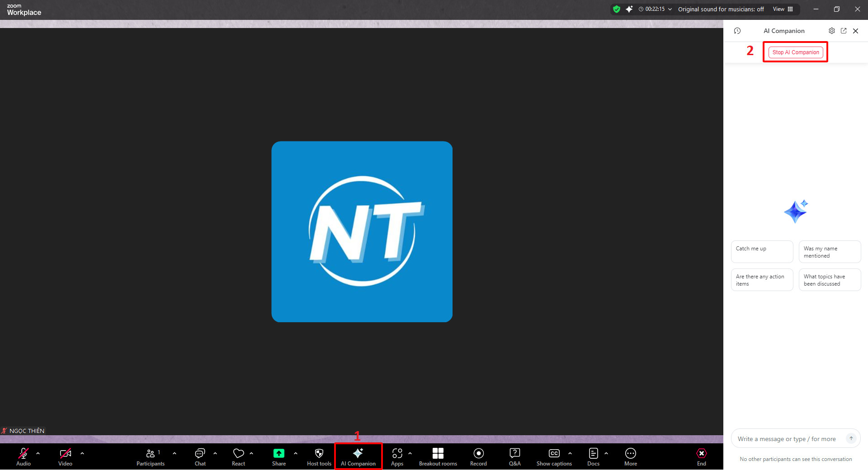868x470 pixels.
Task: Open Host tools shield icon
Action: [x=319, y=454]
